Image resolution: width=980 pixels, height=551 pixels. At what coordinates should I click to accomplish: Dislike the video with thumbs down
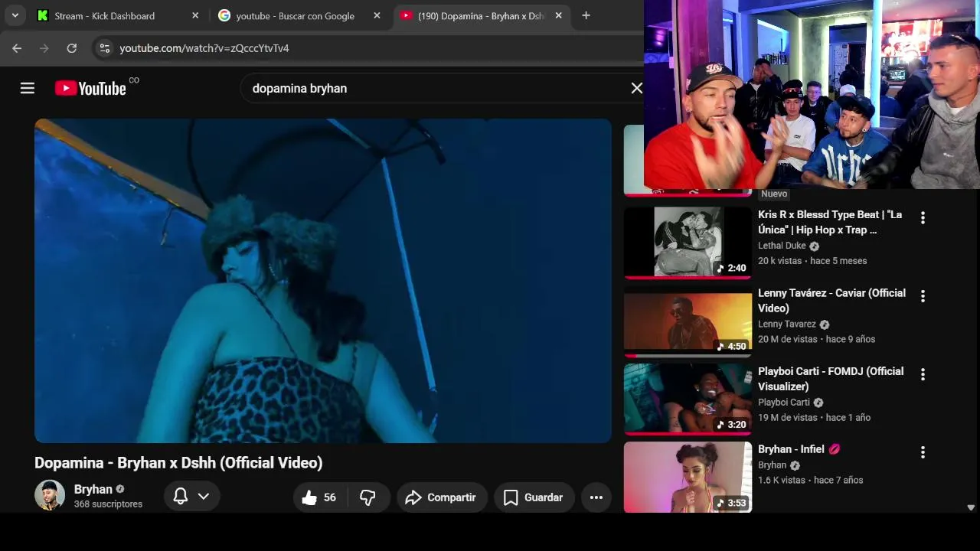[368, 497]
